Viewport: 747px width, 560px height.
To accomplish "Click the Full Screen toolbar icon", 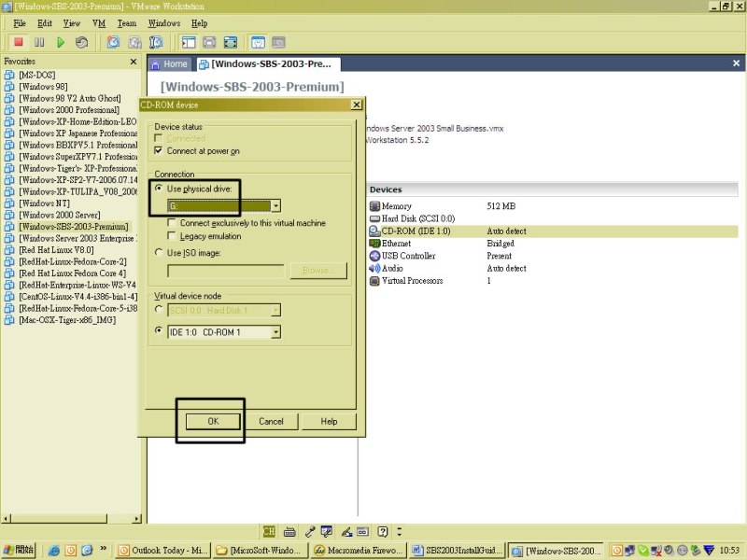I will 230,42.
